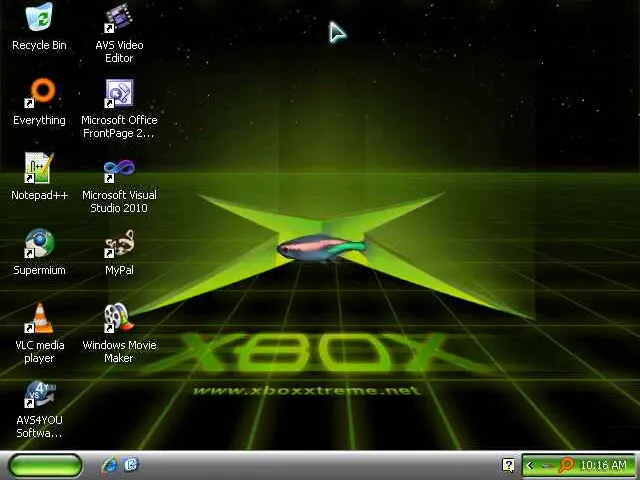
Task: Click Microsoft Visual Studio 2010 icon
Action: click(119, 171)
